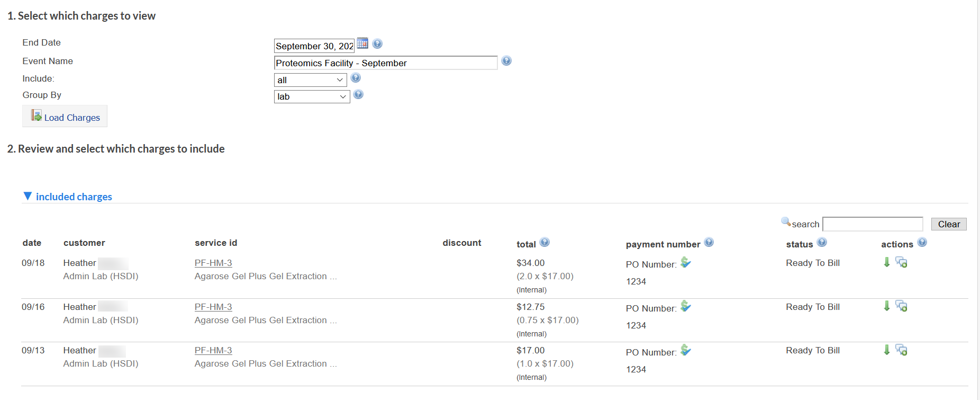Click help icon next to status column

click(x=822, y=243)
